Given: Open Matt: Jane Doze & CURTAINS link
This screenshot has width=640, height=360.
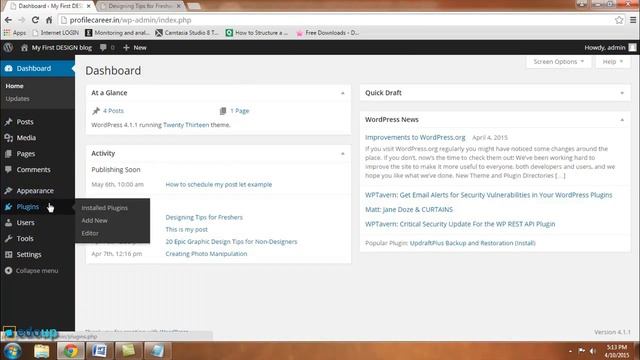Looking at the screenshot, I should click(x=409, y=209).
